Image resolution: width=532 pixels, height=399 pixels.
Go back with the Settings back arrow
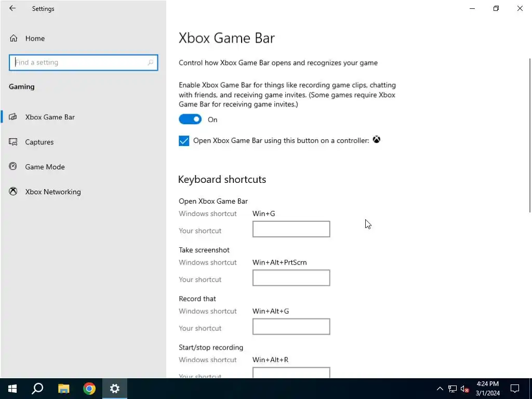(12, 8)
